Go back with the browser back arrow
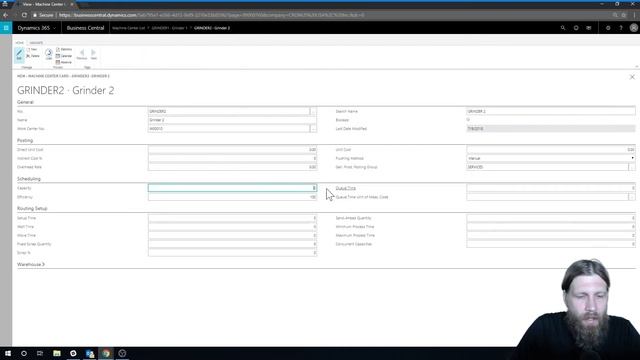The image size is (640, 360). 6,15
